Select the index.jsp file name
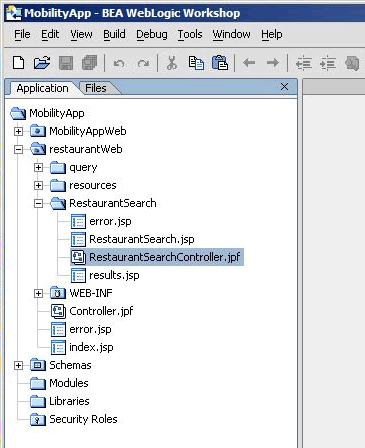365x448 pixels. [91, 347]
